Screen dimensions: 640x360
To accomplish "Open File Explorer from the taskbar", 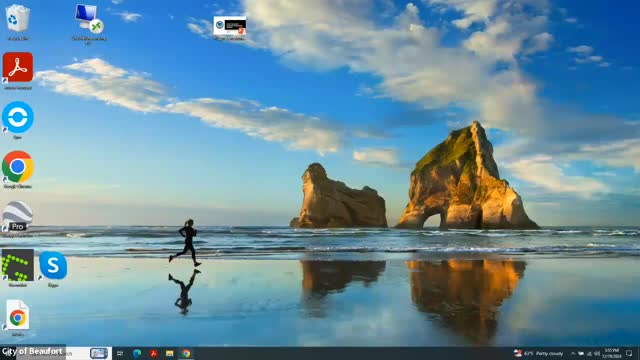I will tap(170, 353).
